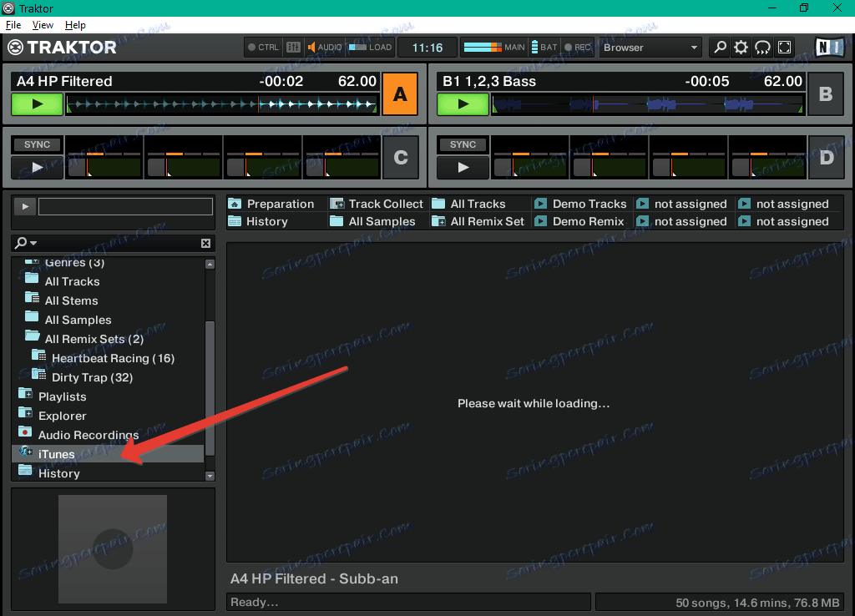
Task: Clear the browser search field
Action: pyautogui.click(x=205, y=243)
